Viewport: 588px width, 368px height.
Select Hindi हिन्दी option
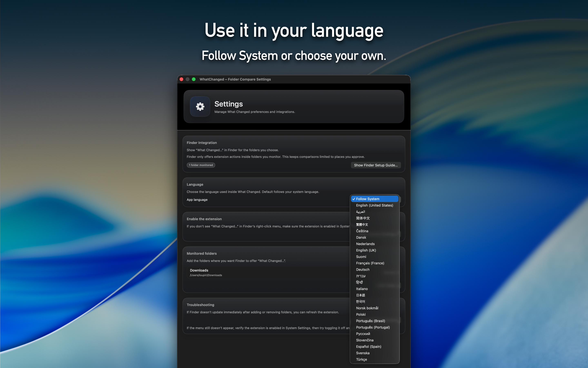374,282
